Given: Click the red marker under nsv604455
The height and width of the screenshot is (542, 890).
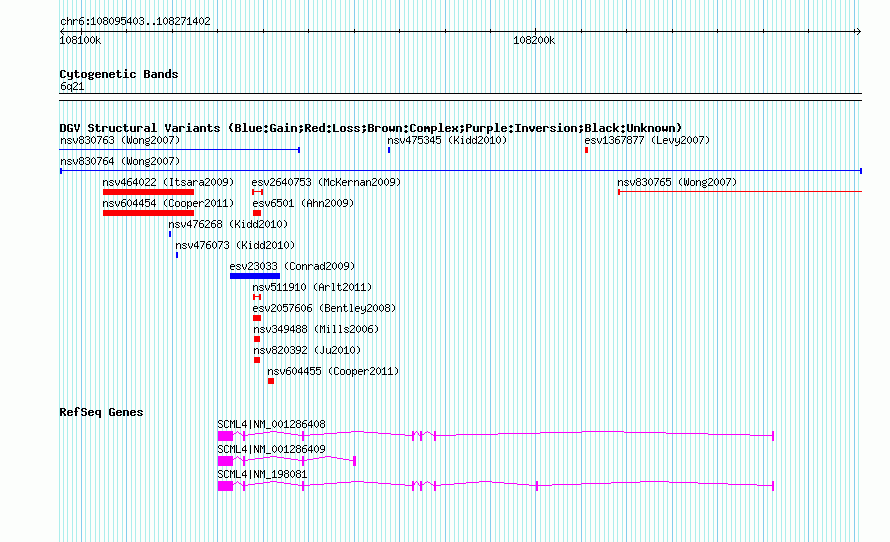Looking at the screenshot, I should (x=271, y=381).
